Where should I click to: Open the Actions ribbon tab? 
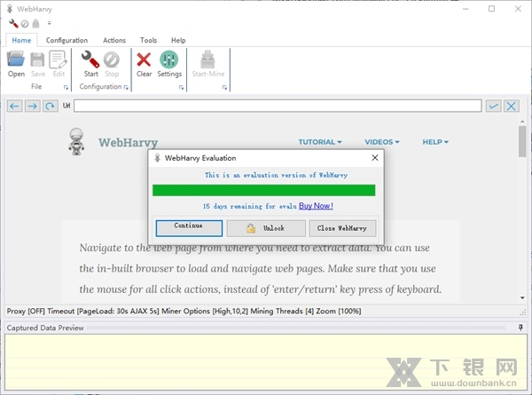[114, 40]
